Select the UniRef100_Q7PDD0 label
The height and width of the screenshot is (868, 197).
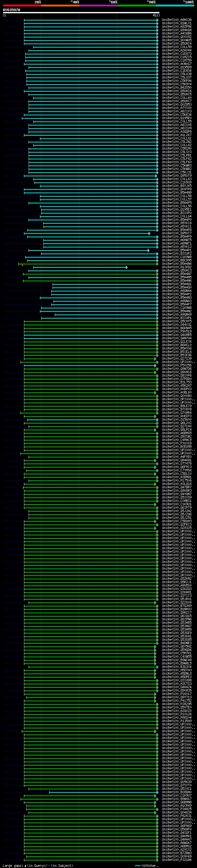(176, 379)
